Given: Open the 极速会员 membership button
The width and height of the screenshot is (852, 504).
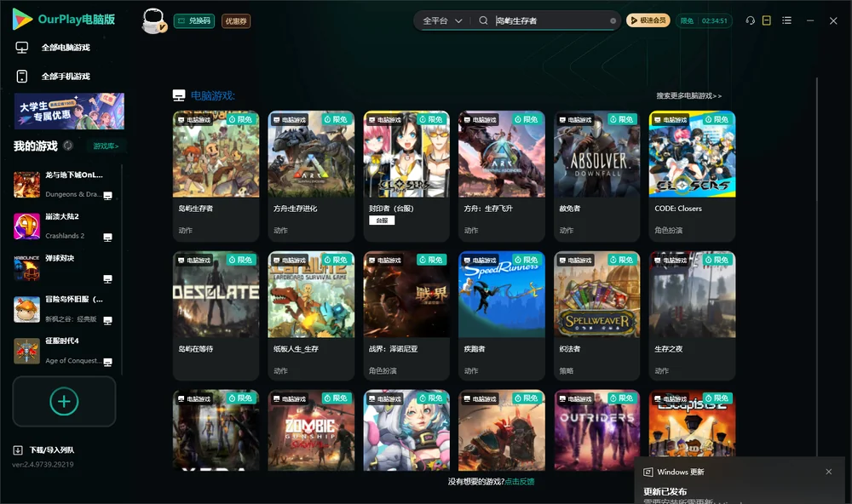Looking at the screenshot, I should click(x=648, y=20).
